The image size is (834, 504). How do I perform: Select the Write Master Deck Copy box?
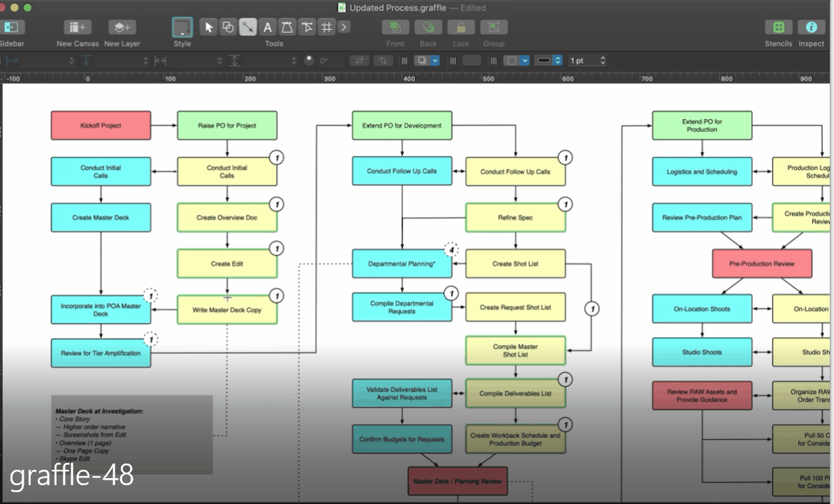pyautogui.click(x=227, y=310)
